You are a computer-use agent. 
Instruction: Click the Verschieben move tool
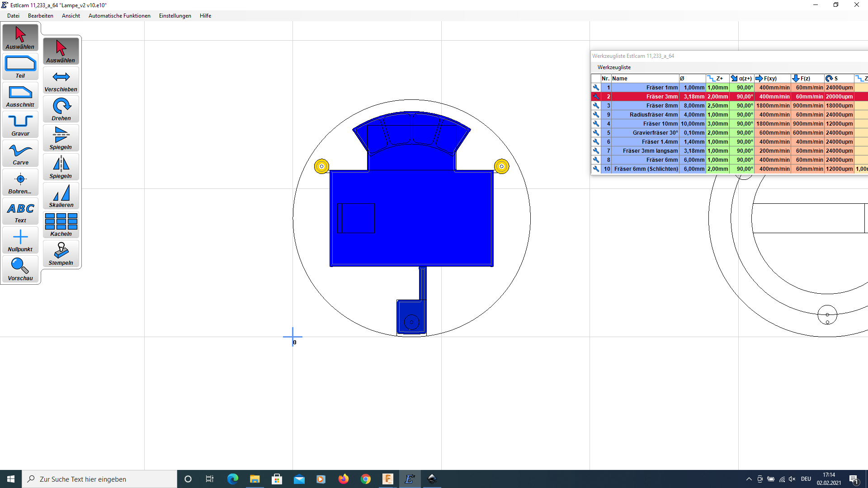click(61, 80)
